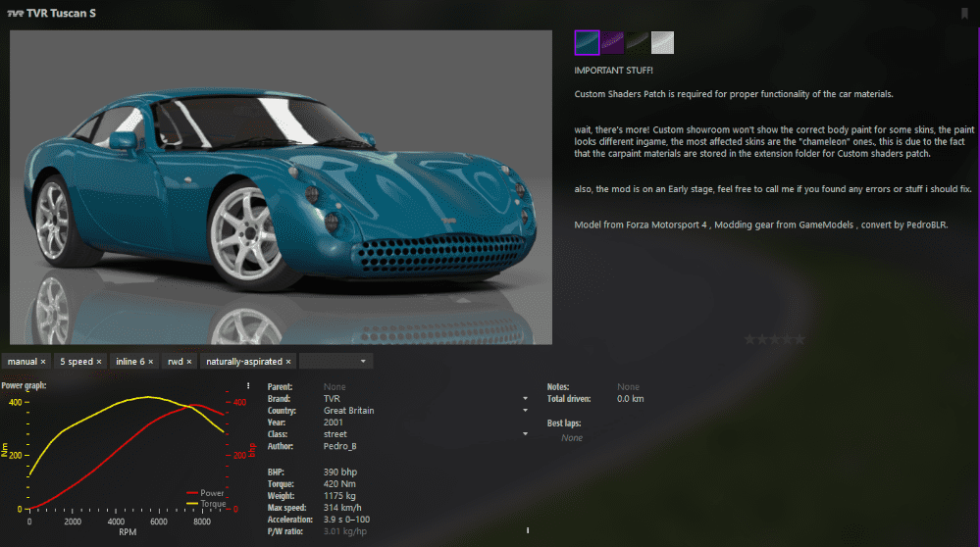This screenshot has height=547, width=980.
Task: Edit the Class field street
Action: 335,434
